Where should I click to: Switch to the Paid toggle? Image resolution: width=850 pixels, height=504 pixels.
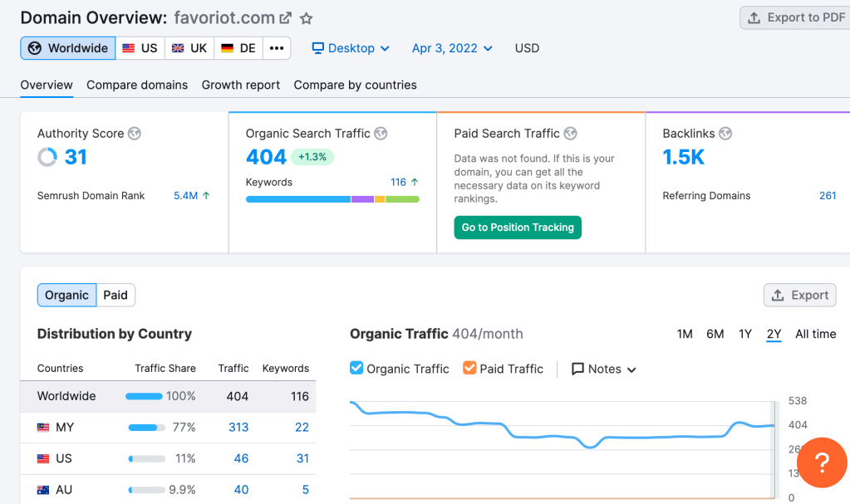pyautogui.click(x=115, y=295)
